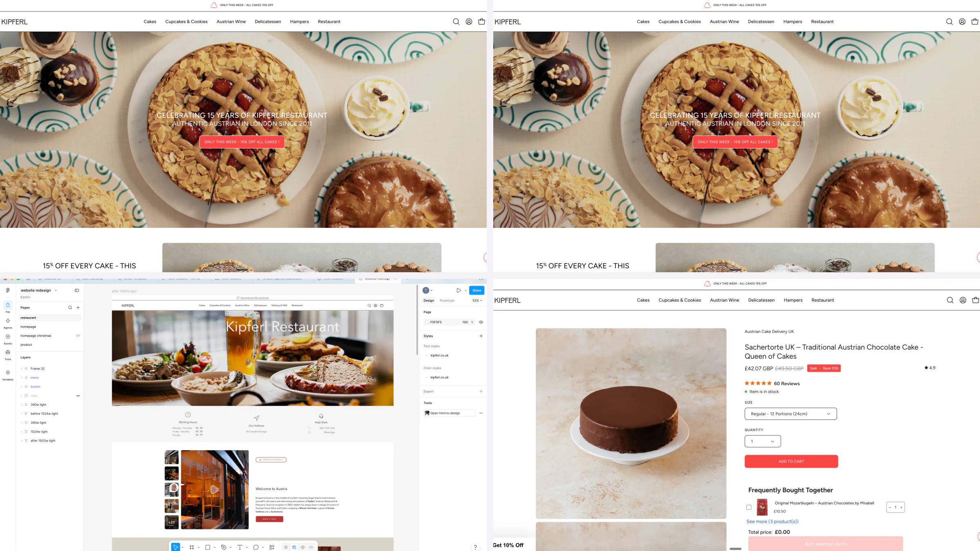Click the Get 10% Off popup tab
This screenshot has width=980, height=551.
pos(508,545)
